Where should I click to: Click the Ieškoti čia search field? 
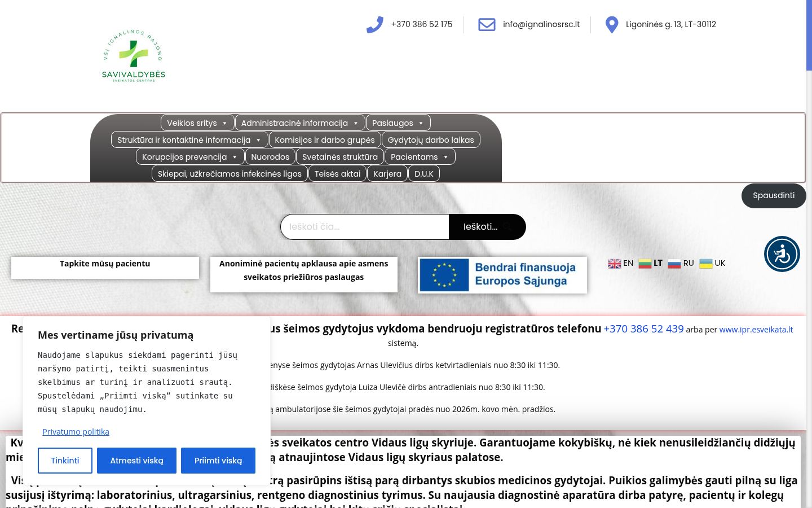pyautogui.click(x=365, y=227)
